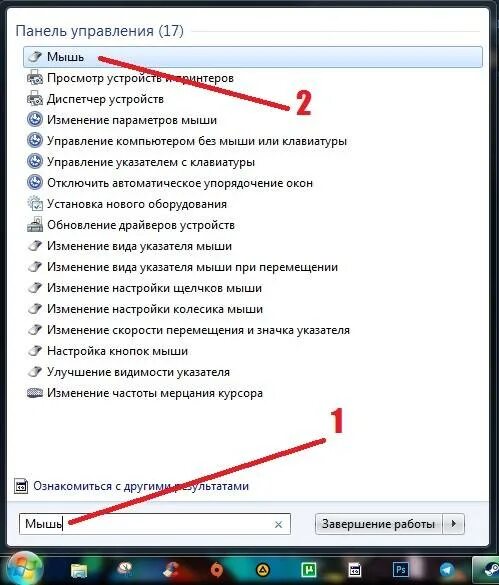Expand the Панель управления (17) group header

pos(99,31)
